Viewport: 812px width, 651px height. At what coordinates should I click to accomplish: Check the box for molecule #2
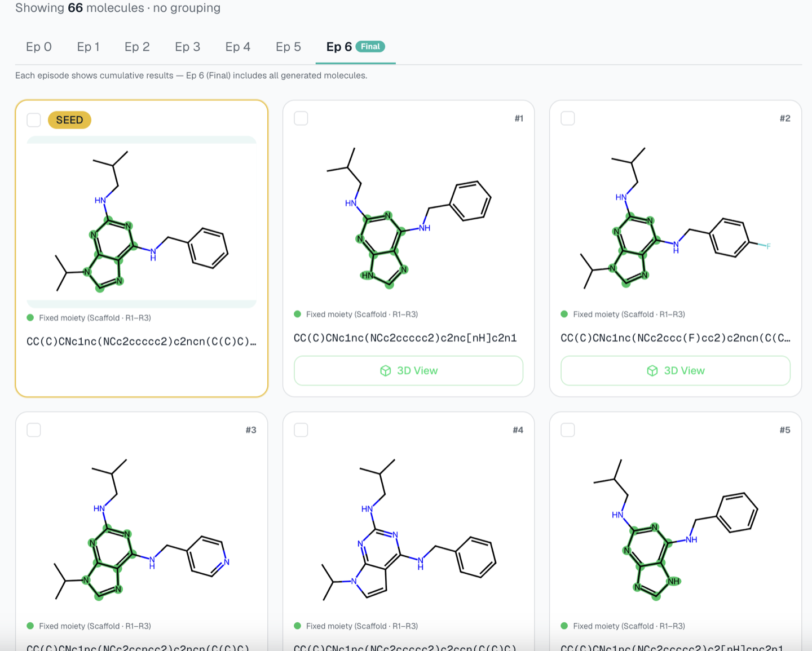(x=568, y=118)
